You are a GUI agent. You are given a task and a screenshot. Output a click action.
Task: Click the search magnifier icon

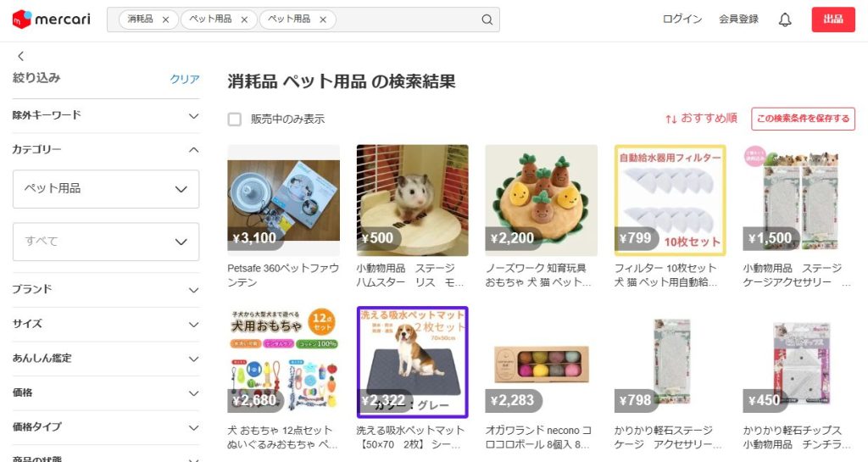[487, 19]
